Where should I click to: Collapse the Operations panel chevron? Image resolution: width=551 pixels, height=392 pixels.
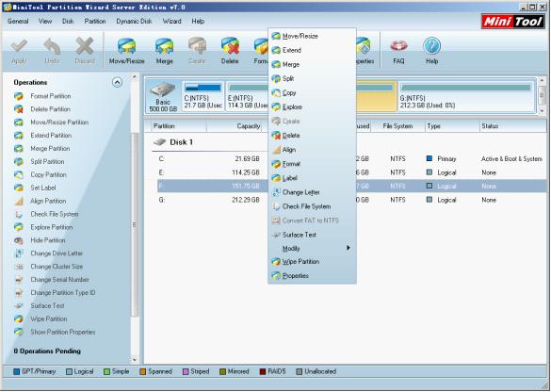[x=117, y=82]
